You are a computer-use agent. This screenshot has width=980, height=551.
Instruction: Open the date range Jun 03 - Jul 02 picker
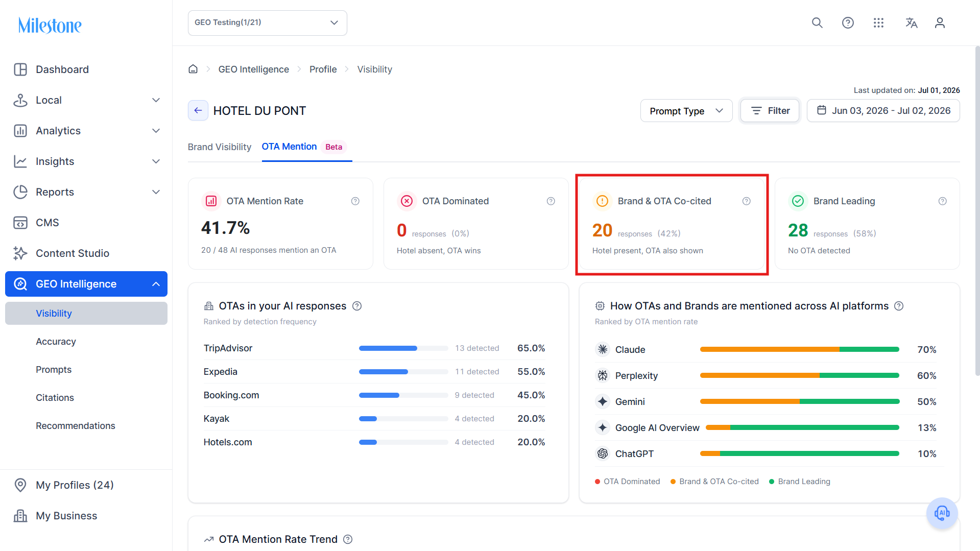pos(883,111)
